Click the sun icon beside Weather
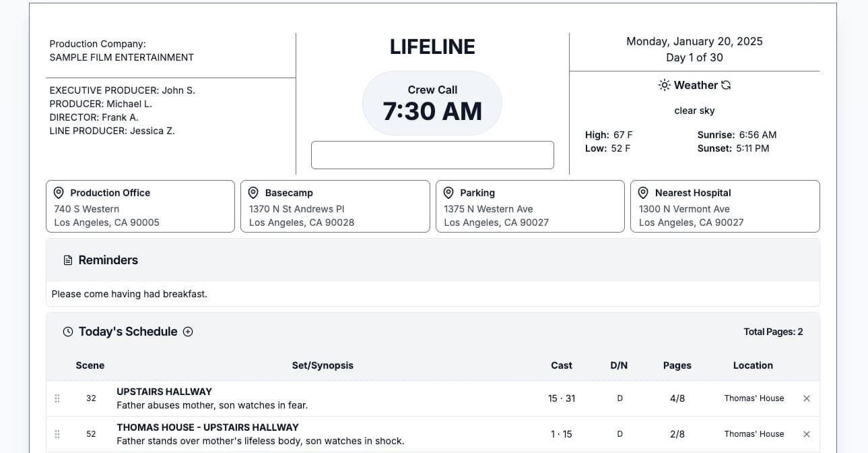This screenshot has height=453, width=868. (x=665, y=85)
